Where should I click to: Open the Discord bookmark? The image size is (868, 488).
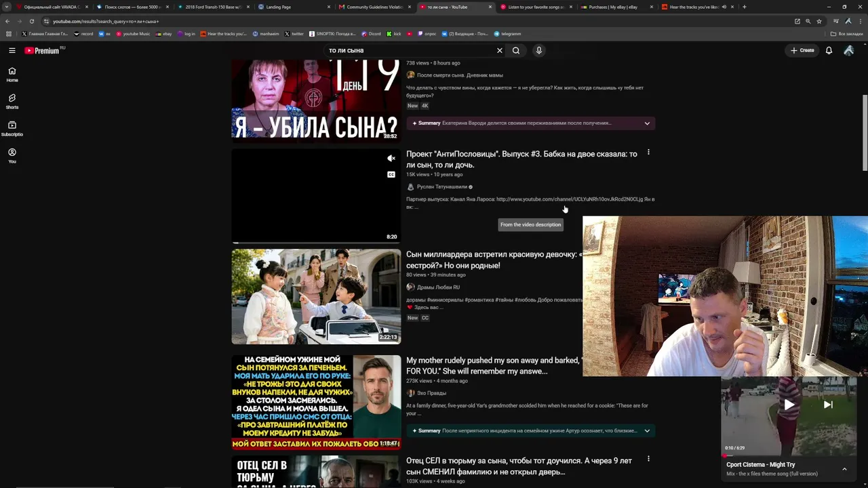[372, 34]
